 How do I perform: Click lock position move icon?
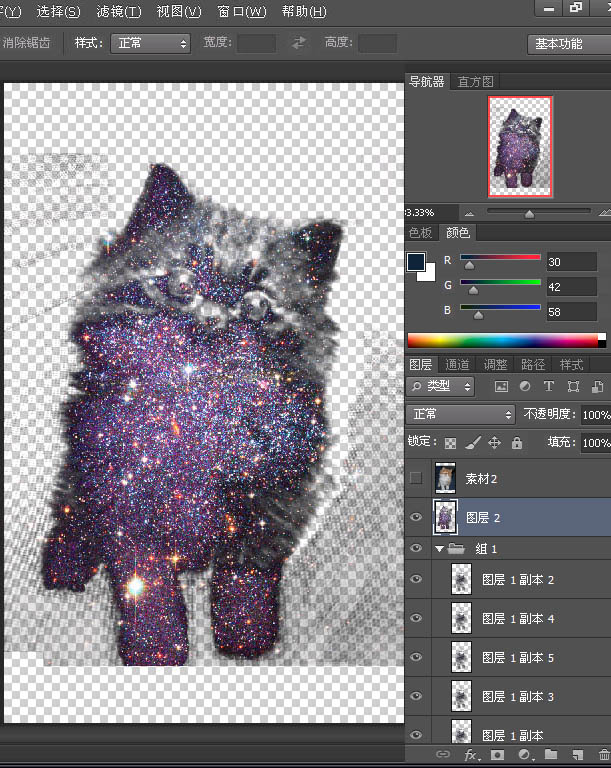[x=494, y=443]
